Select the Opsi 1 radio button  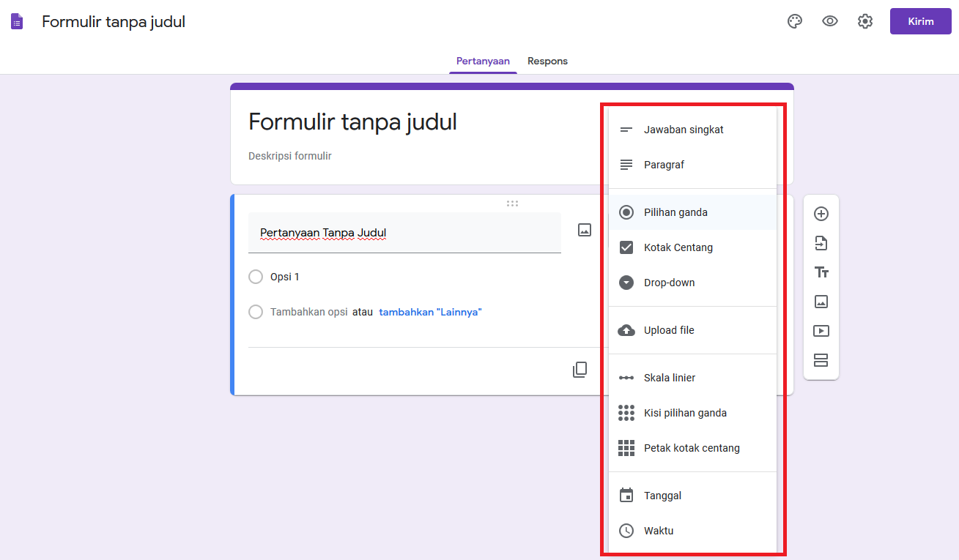(x=256, y=277)
